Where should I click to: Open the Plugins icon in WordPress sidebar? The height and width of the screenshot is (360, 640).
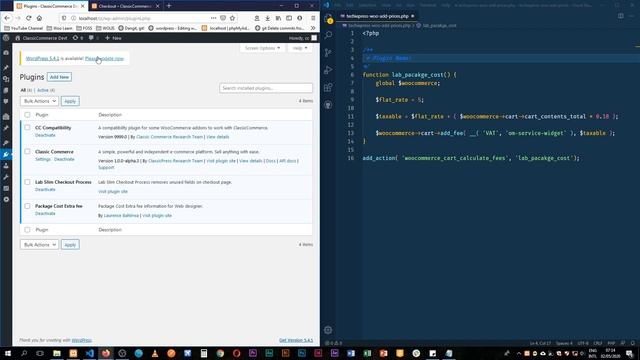coord(6,154)
